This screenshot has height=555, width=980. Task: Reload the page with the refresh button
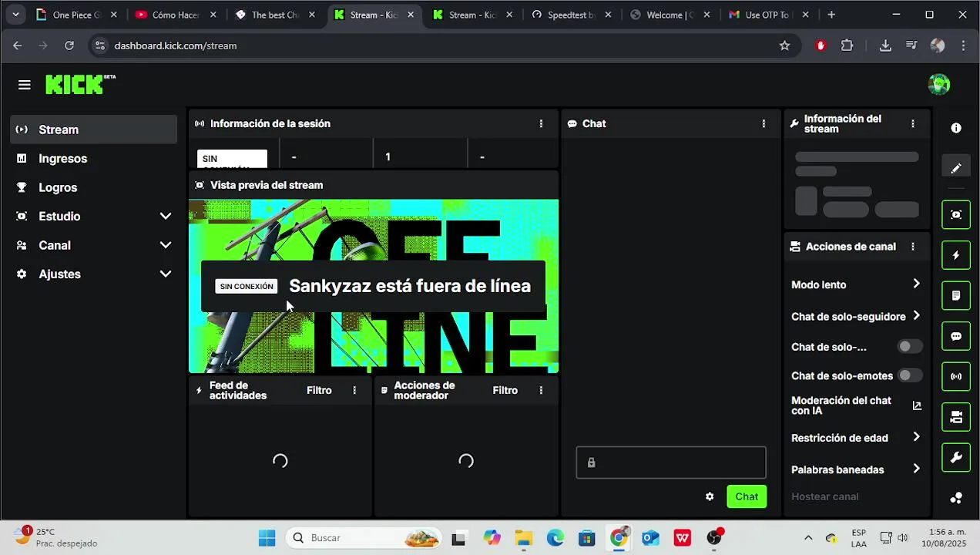point(69,45)
